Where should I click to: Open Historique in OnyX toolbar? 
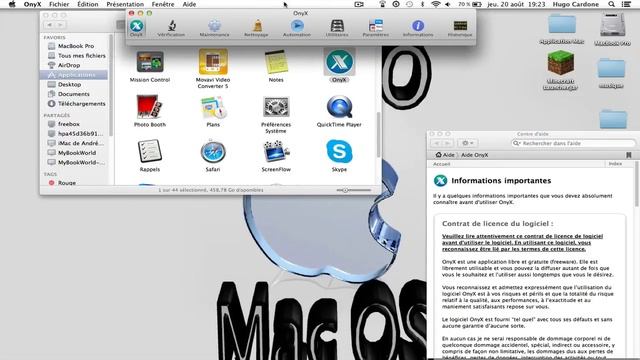click(x=460, y=28)
